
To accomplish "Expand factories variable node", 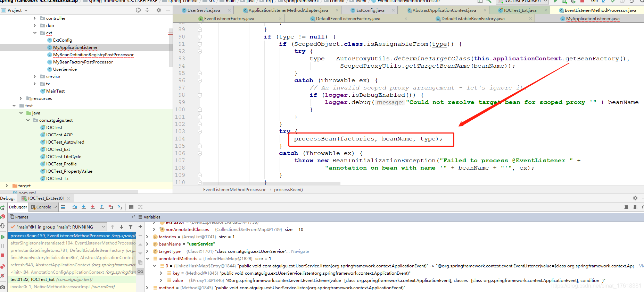I will [148, 237].
